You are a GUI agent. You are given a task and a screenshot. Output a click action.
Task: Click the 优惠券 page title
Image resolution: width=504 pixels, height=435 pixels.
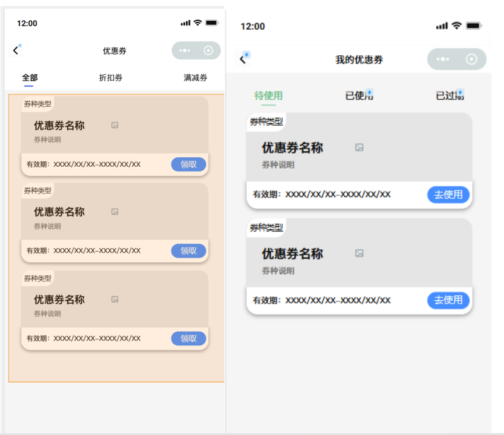pos(115,51)
